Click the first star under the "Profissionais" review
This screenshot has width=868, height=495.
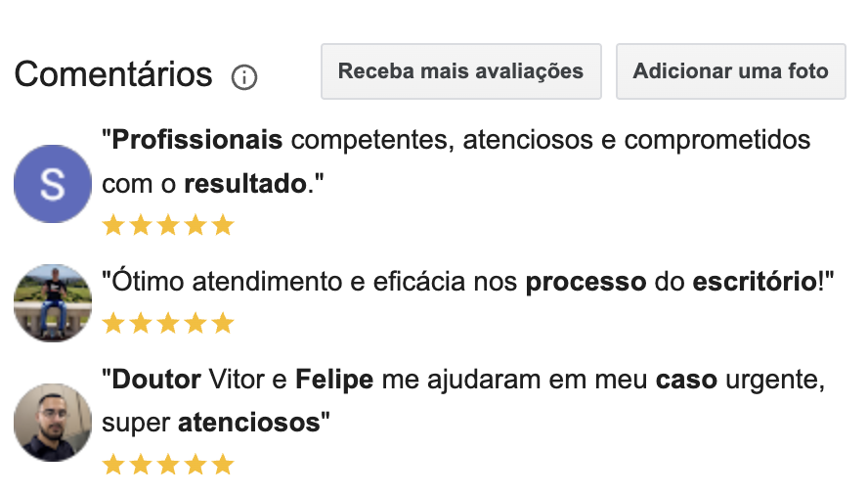pyautogui.click(x=113, y=226)
